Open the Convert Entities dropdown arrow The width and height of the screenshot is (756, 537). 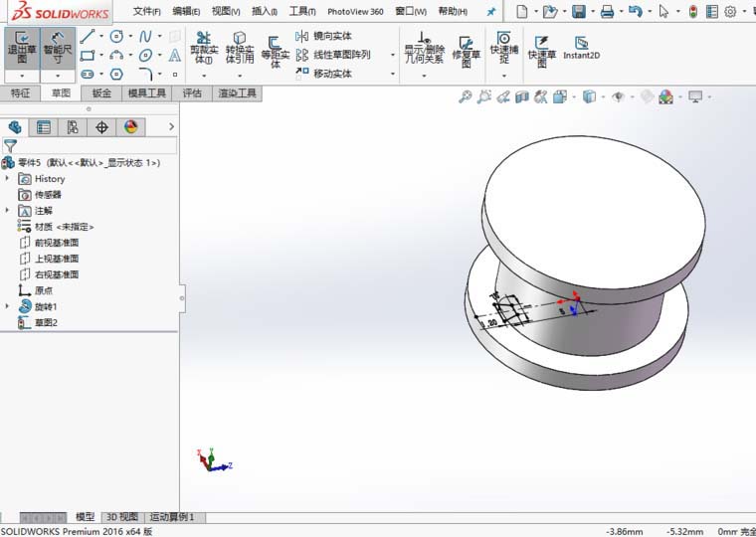point(240,76)
